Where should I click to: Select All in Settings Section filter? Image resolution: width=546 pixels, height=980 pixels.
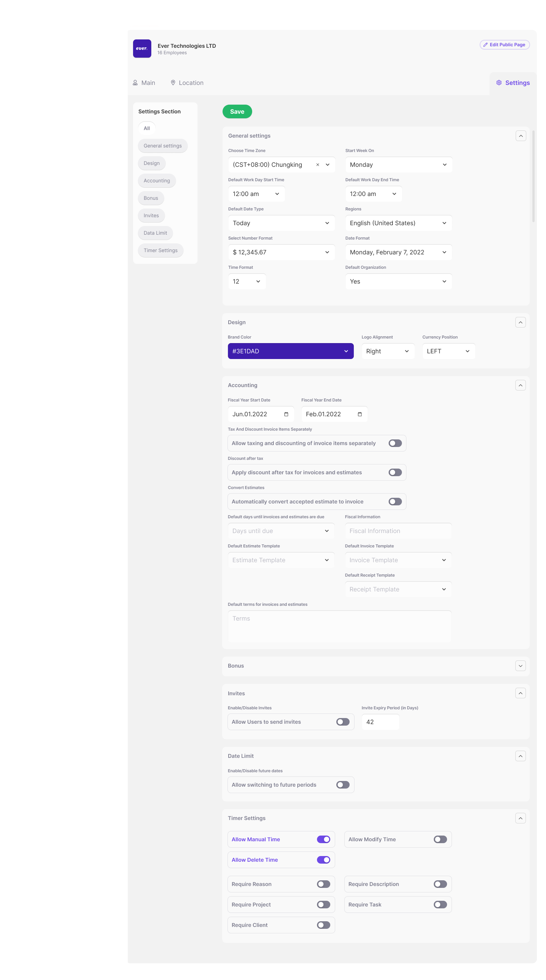tap(147, 129)
